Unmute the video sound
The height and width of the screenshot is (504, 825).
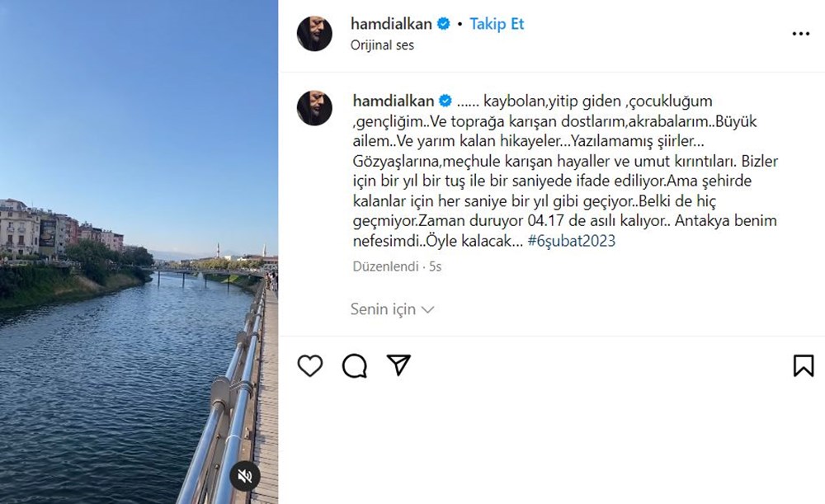tap(245, 476)
